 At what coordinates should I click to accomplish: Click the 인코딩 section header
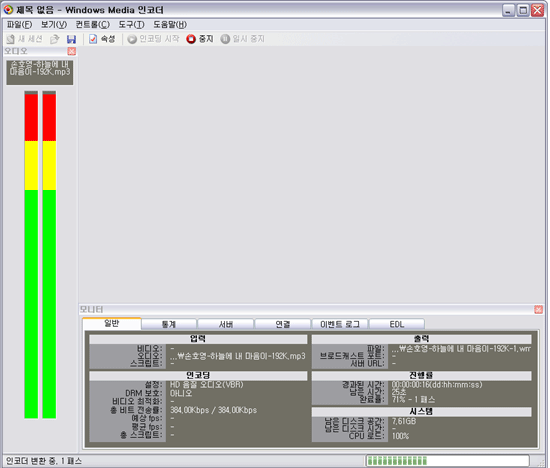[x=198, y=376]
